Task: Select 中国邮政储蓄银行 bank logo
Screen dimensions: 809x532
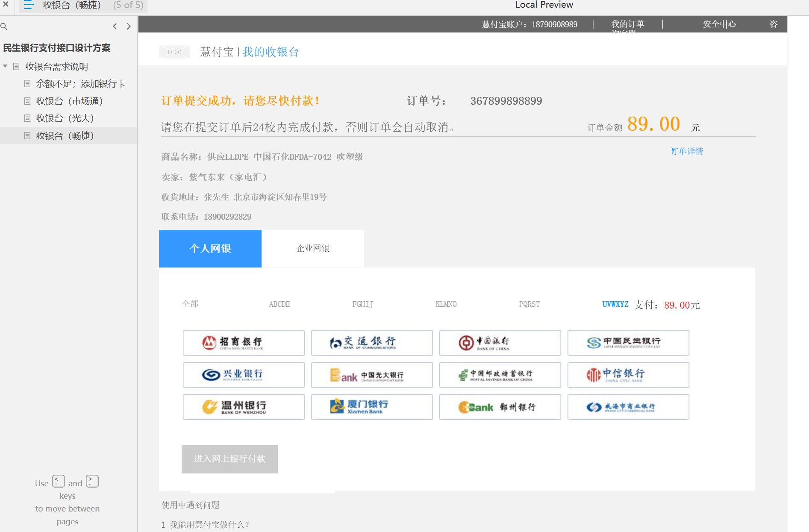Action: pos(500,375)
